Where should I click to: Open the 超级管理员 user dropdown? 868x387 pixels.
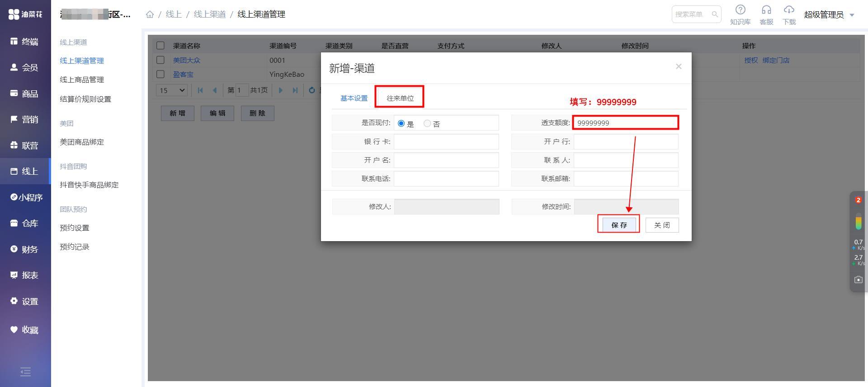(x=829, y=15)
